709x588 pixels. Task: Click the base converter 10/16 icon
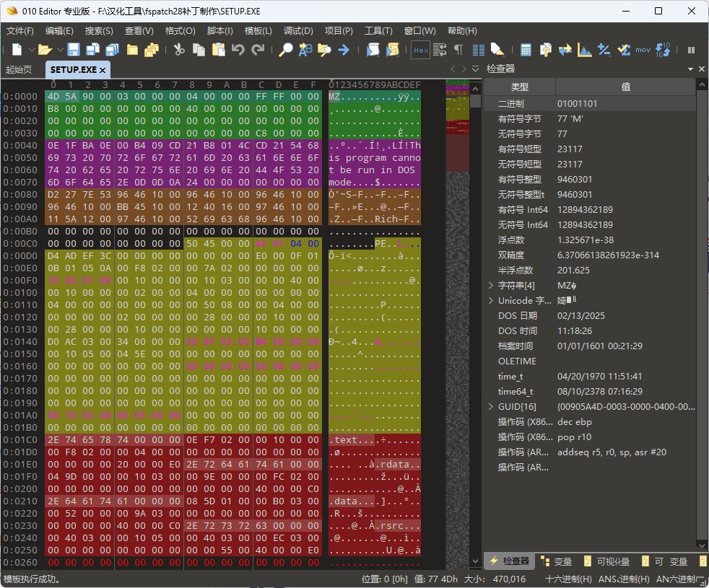662,49
